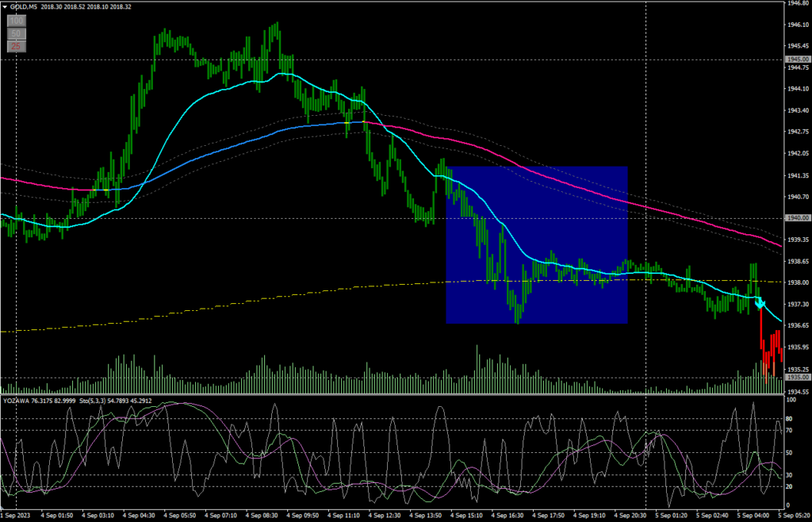Click the 1 Sep 2023 date label
This screenshot has width=812, height=522.
pos(16,516)
